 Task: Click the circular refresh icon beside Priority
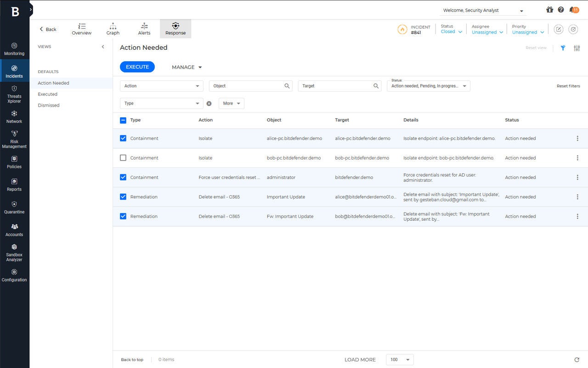tap(573, 29)
